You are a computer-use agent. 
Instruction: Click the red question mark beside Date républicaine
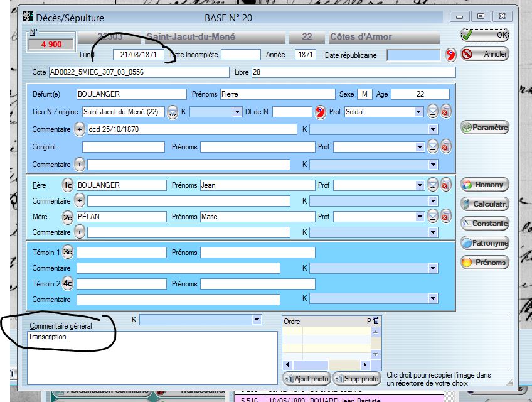pyautogui.click(x=450, y=55)
